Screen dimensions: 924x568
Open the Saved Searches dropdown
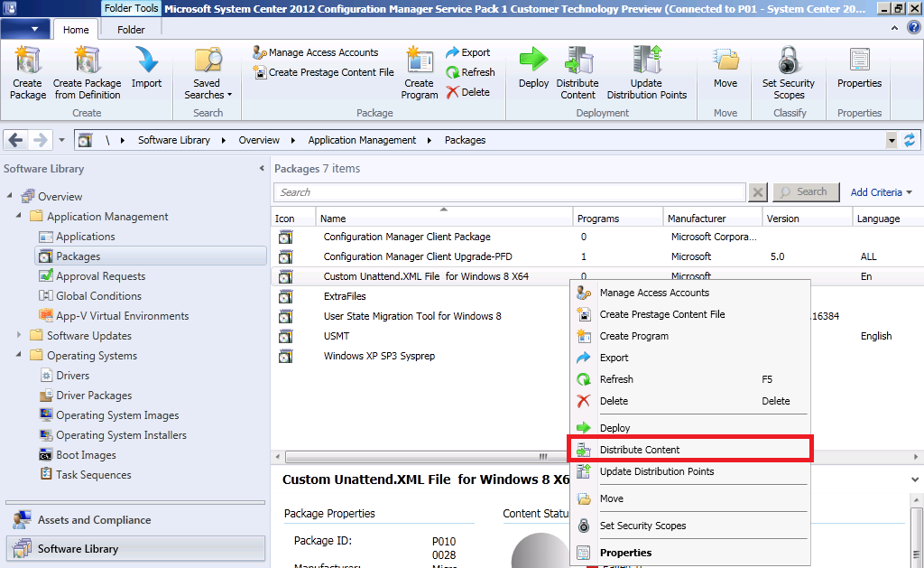208,72
